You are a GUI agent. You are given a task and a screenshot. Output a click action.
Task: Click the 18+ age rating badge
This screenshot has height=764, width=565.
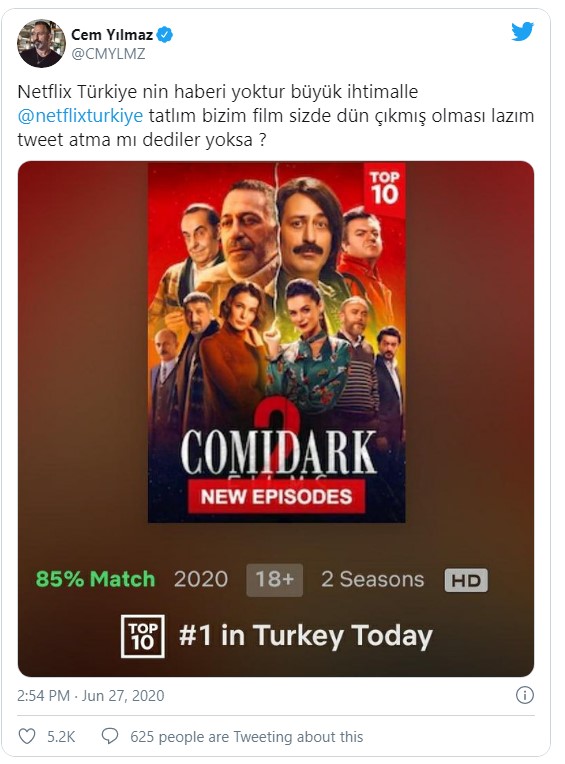click(x=275, y=580)
